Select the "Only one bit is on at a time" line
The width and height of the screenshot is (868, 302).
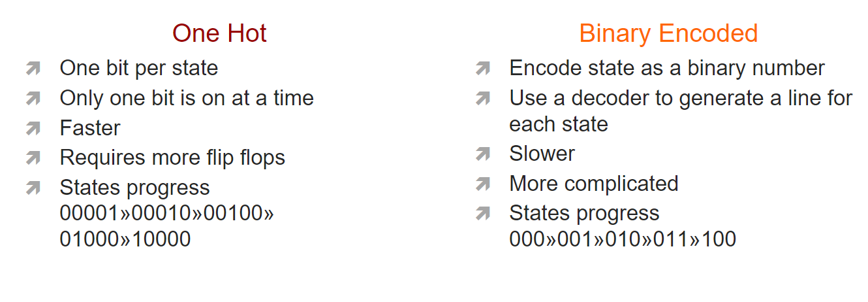(x=187, y=98)
